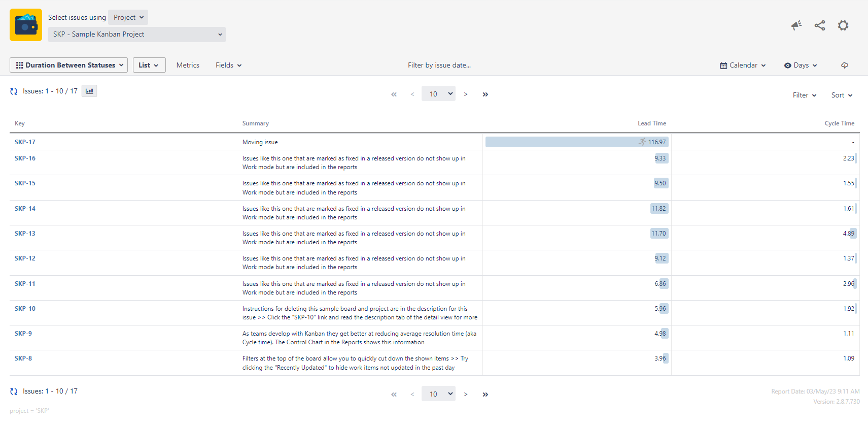Open the SKP-10 issue link

pyautogui.click(x=25, y=309)
